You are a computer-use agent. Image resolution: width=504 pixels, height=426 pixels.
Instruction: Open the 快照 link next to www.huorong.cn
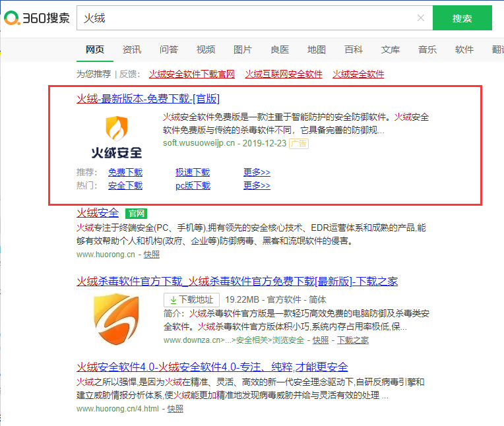point(151,254)
